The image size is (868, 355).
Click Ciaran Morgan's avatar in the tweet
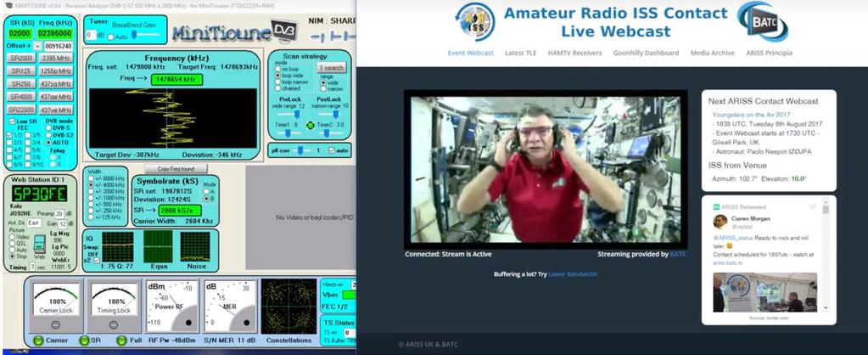(720, 222)
